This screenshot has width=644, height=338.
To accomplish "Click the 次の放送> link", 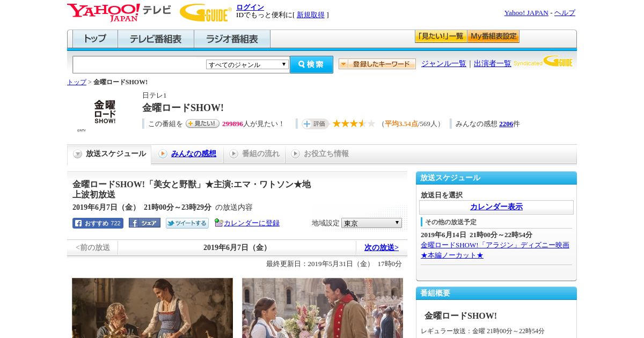I will [x=382, y=247].
